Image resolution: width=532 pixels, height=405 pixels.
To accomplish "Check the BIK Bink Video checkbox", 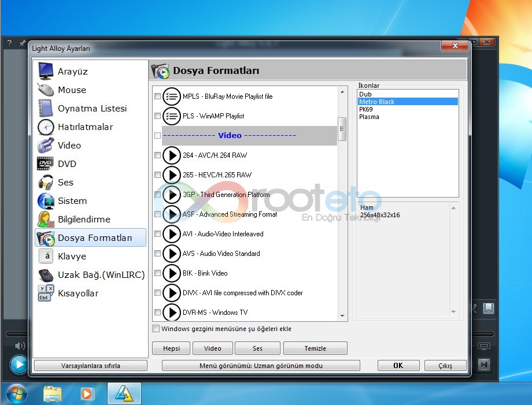I will point(157,273).
